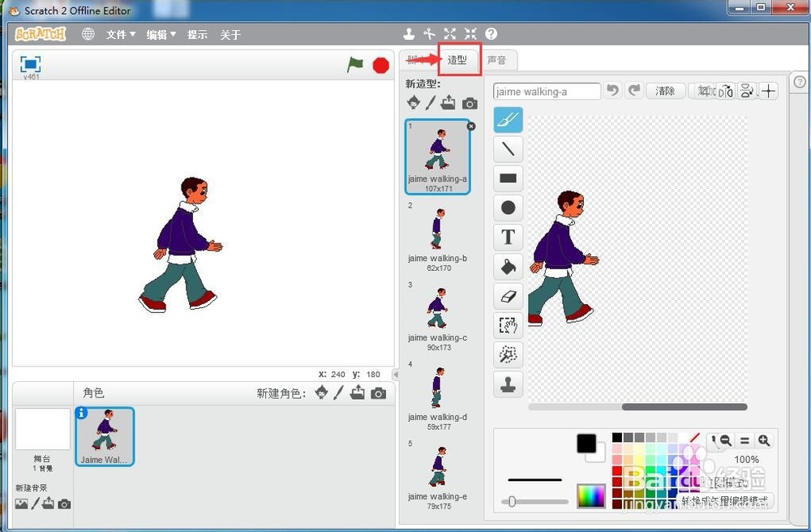
Task: Upload sprite from file
Action: click(x=357, y=393)
